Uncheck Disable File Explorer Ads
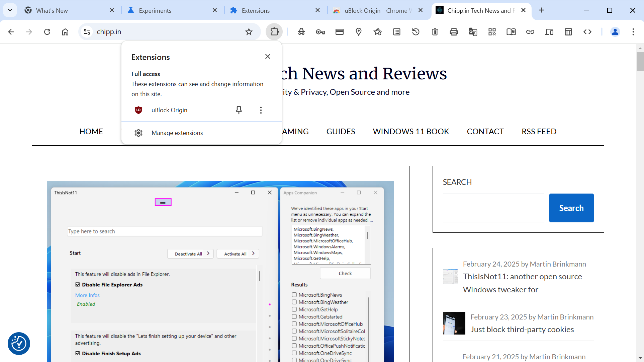Viewport: 644px width, 362px height. [x=77, y=284]
